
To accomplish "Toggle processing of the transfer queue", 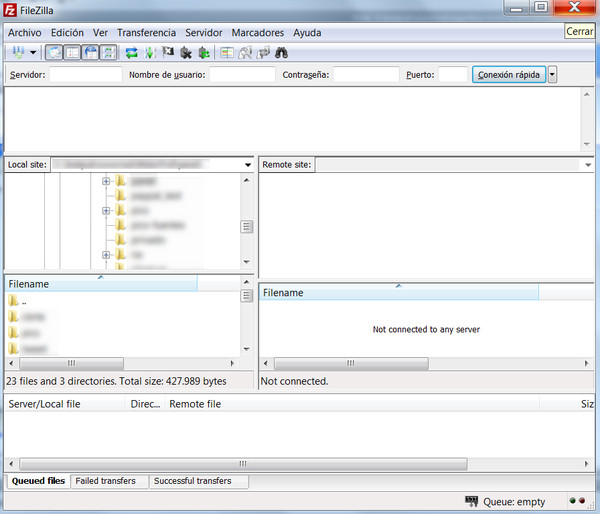I will click(150, 52).
